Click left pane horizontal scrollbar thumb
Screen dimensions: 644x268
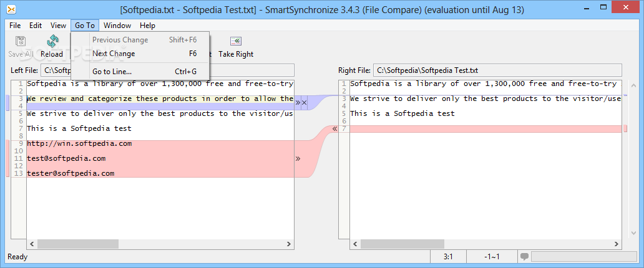(78, 244)
